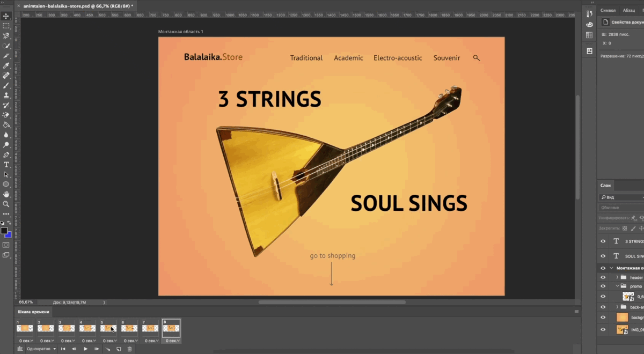Switch to the Абзац tab
Viewport: 644px width, 354px height.
(628, 10)
